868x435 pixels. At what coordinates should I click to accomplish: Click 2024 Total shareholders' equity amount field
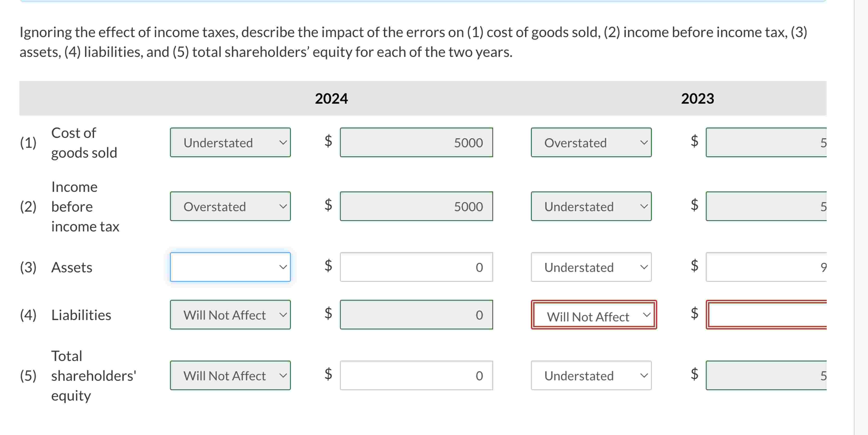click(416, 375)
